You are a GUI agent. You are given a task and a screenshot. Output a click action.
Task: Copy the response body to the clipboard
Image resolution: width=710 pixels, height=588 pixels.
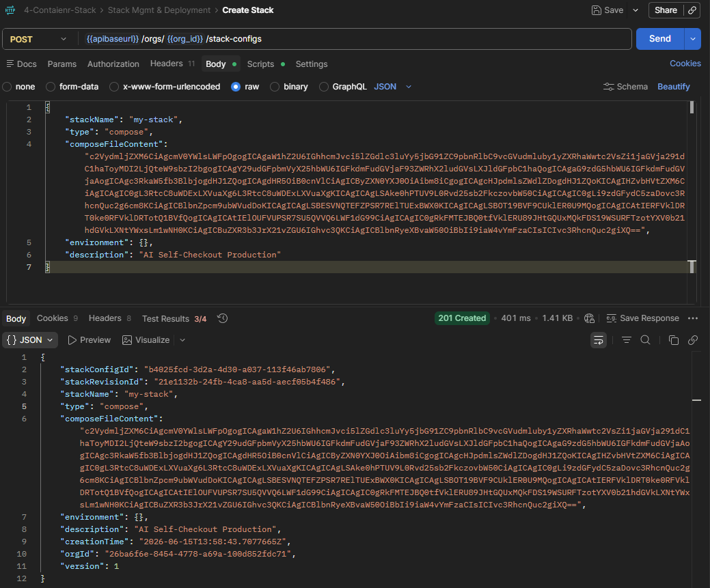pyautogui.click(x=674, y=340)
